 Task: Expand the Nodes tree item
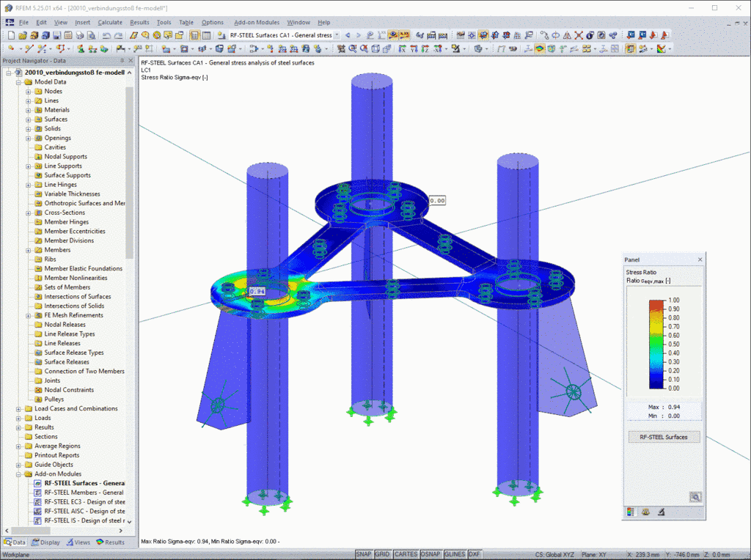point(29,92)
